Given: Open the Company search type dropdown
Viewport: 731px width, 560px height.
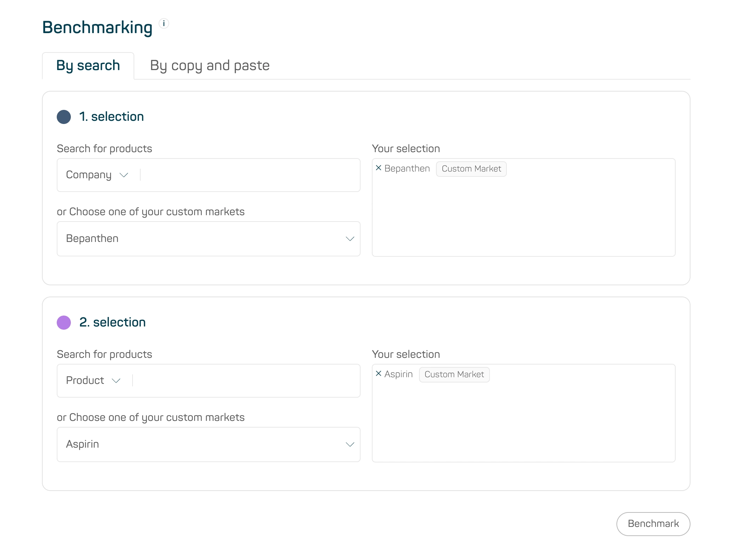Looking at the screenshot, I should [x=97, y=175].
